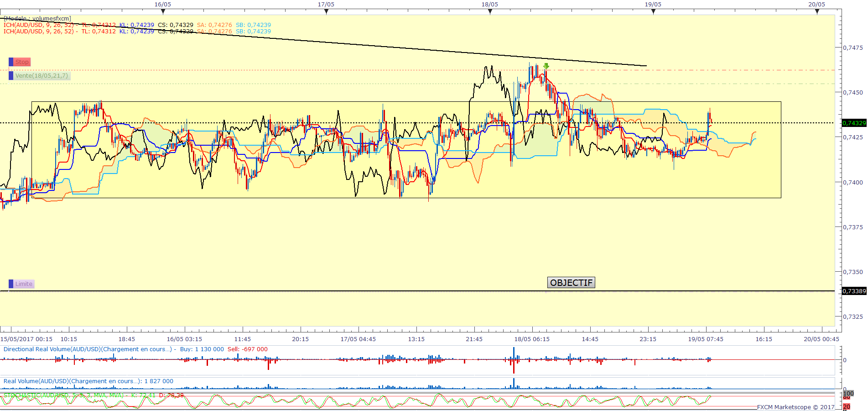Click the Buy: 1 130 000 volume value
The width and height of the screenshot is (868, 411).
[x=202, y=349]
